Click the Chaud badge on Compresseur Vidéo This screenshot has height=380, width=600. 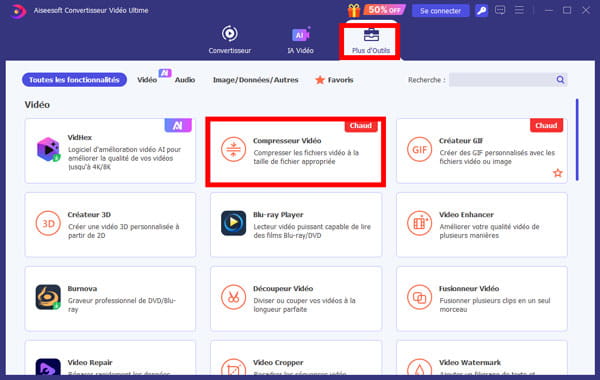[360, 126]
